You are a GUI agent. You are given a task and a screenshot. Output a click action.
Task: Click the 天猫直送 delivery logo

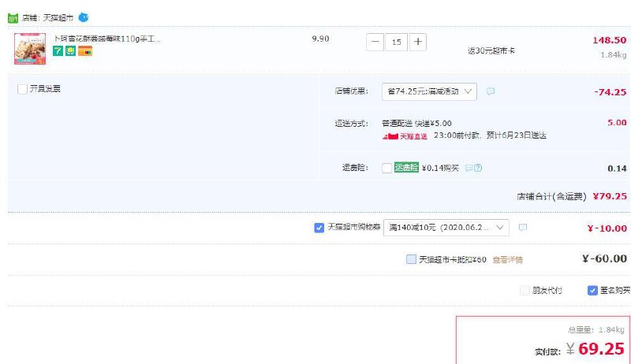(x=405, y=136)
